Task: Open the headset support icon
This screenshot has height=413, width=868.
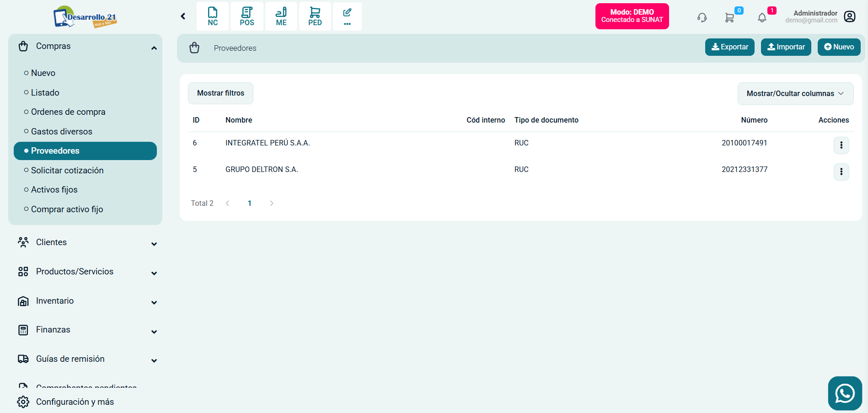Action: pos(702,18)
